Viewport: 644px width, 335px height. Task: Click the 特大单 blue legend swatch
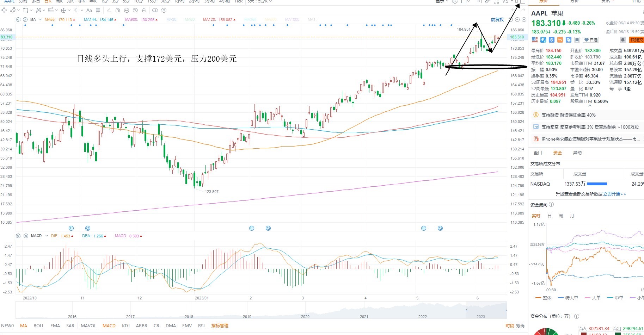[561, 298]
